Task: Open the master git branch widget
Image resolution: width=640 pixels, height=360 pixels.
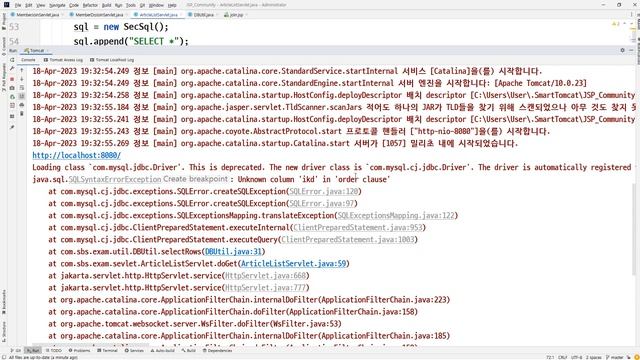Action: (614, 358)
